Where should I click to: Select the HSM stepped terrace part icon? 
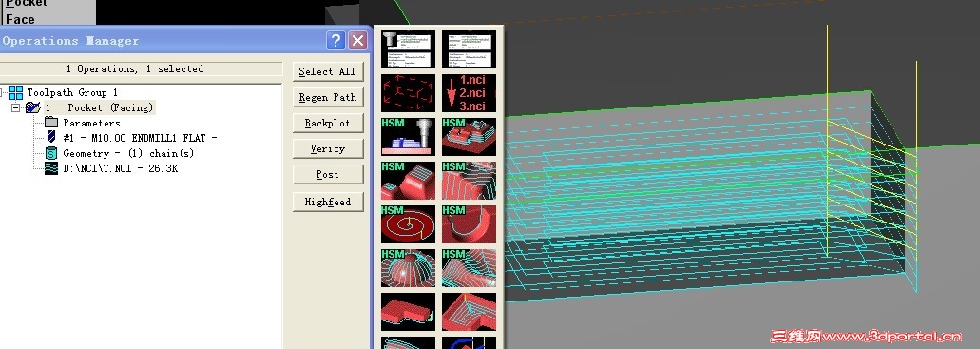click(469, 137)
